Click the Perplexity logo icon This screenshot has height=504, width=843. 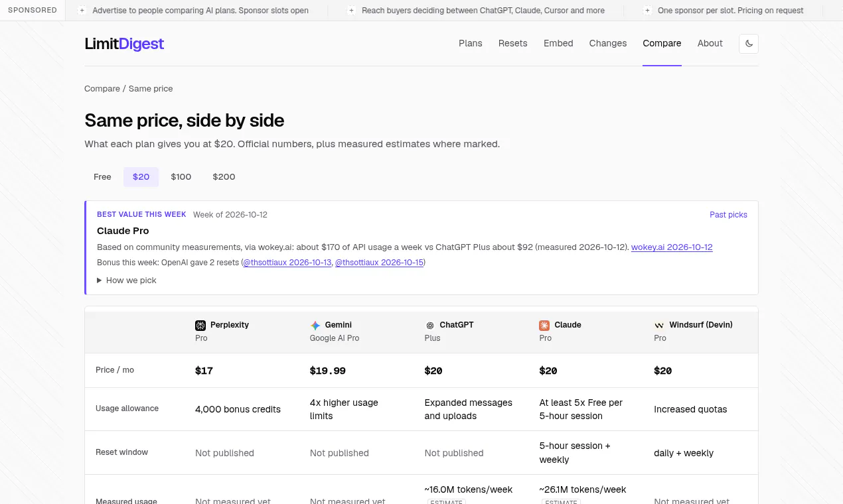[x=200, y=326]
